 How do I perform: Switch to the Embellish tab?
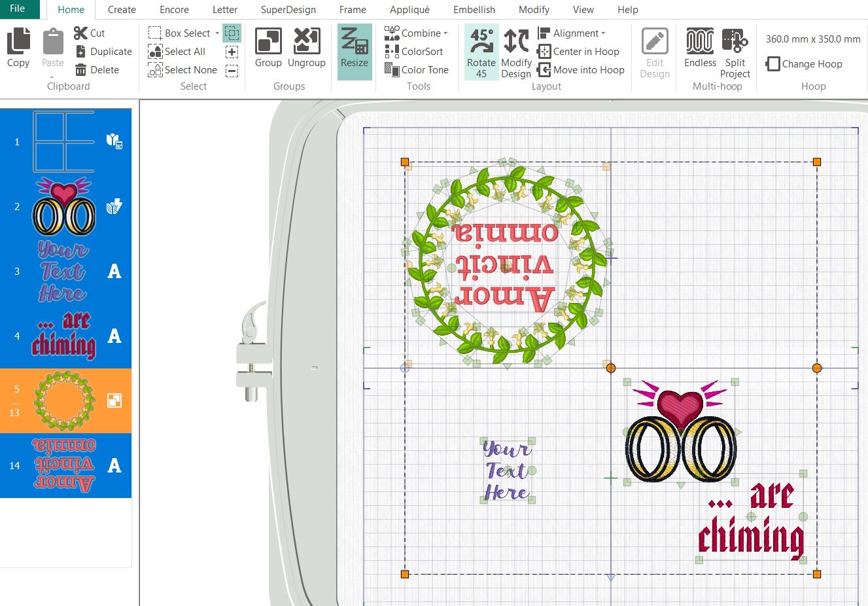pyautogui.click(x=474, y=9)
